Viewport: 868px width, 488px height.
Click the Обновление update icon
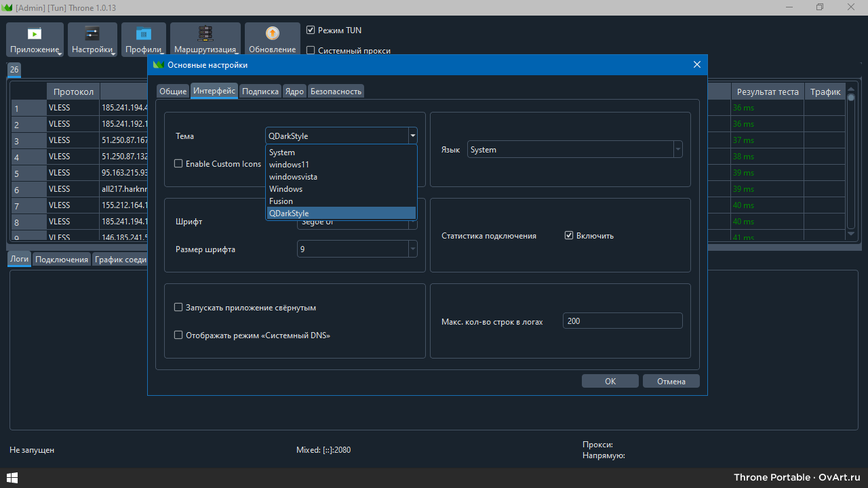point(272,34)
